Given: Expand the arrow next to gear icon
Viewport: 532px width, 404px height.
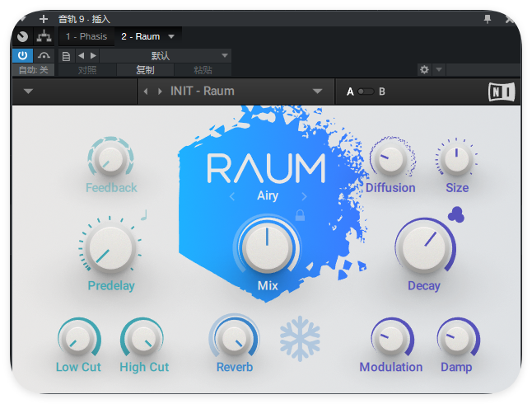Looking at the screenshot, I should click(439, 69).
